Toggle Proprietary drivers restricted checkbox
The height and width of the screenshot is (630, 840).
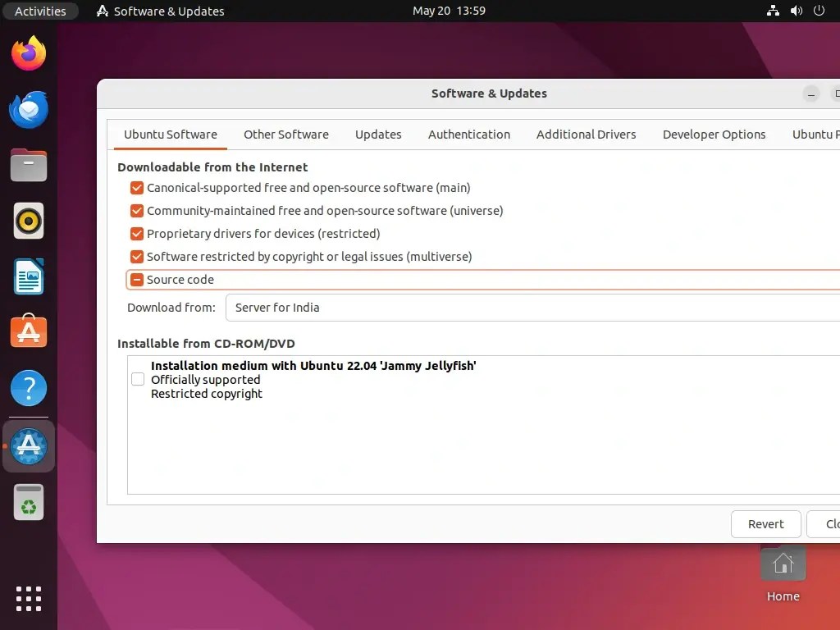137,234
